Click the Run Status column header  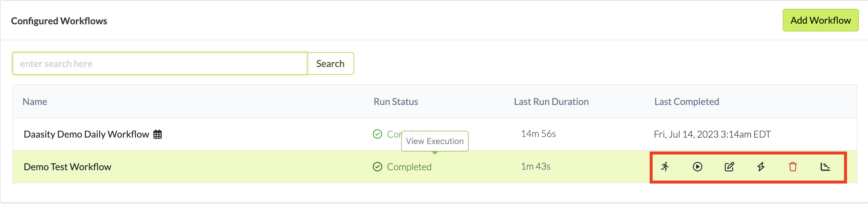396,102
